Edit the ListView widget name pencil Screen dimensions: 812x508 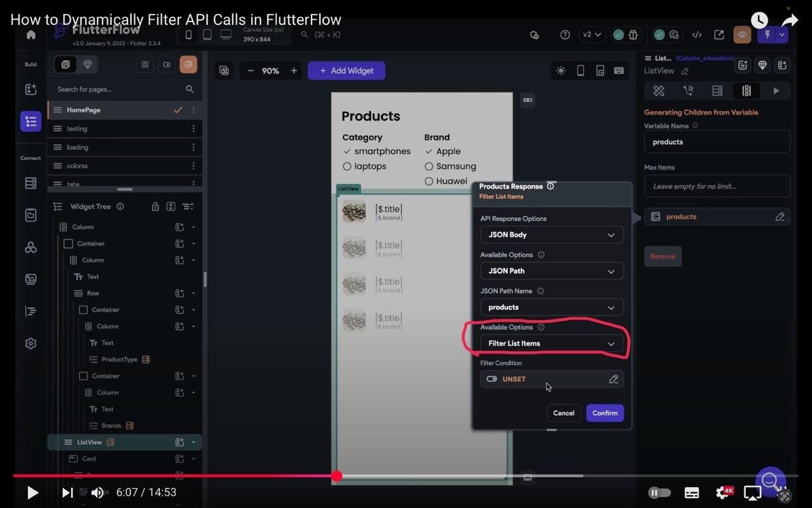pyautogui.click(x=685, y=71)
